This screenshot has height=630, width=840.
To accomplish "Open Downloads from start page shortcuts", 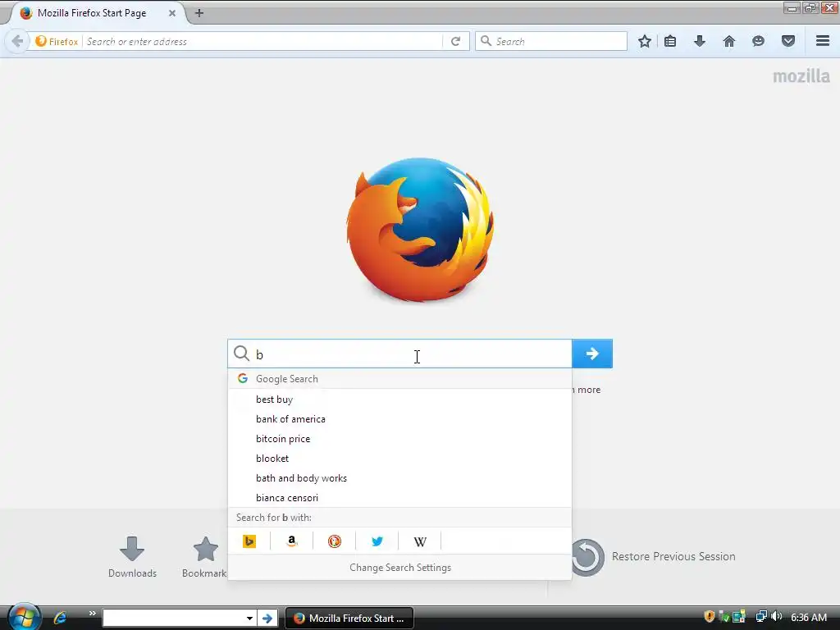I will pyautogui.click(x=132, y=557).
